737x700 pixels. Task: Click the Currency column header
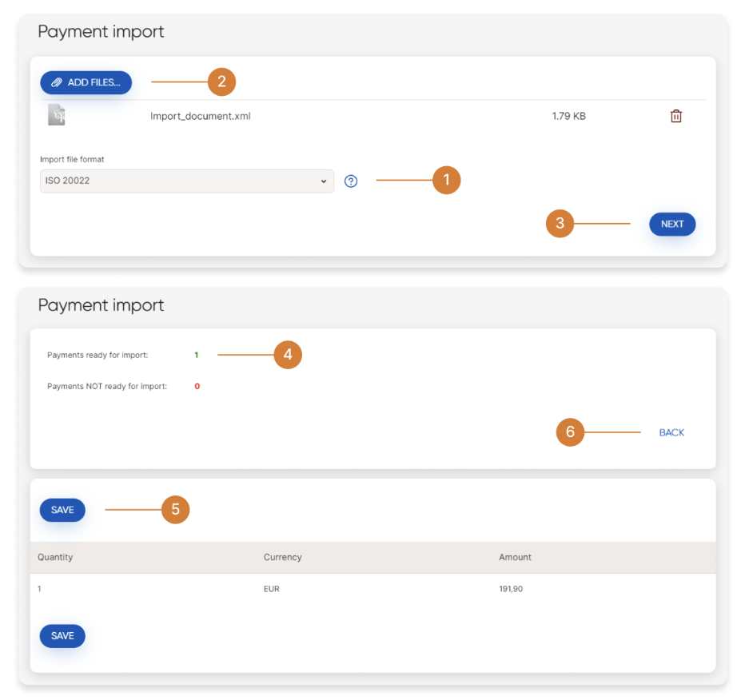282,557
